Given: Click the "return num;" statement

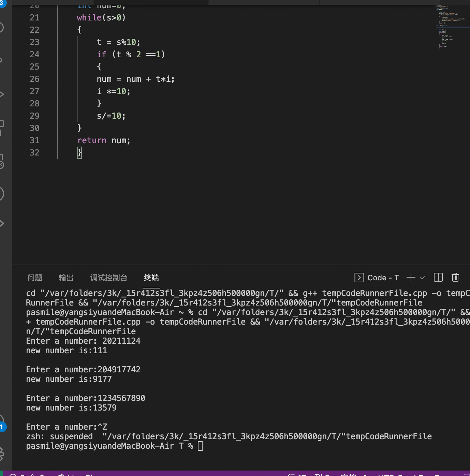Looking at the screenshot, I should click(x=104, y=140).
